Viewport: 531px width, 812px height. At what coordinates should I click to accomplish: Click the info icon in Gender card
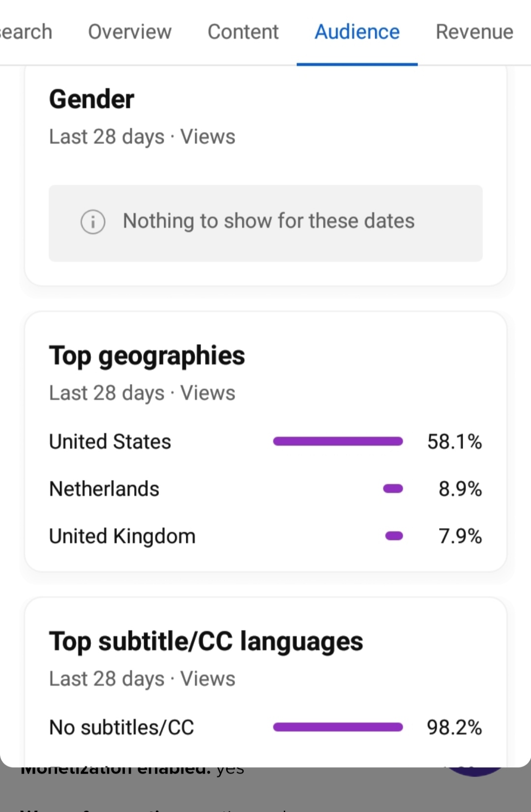(93, 221)
